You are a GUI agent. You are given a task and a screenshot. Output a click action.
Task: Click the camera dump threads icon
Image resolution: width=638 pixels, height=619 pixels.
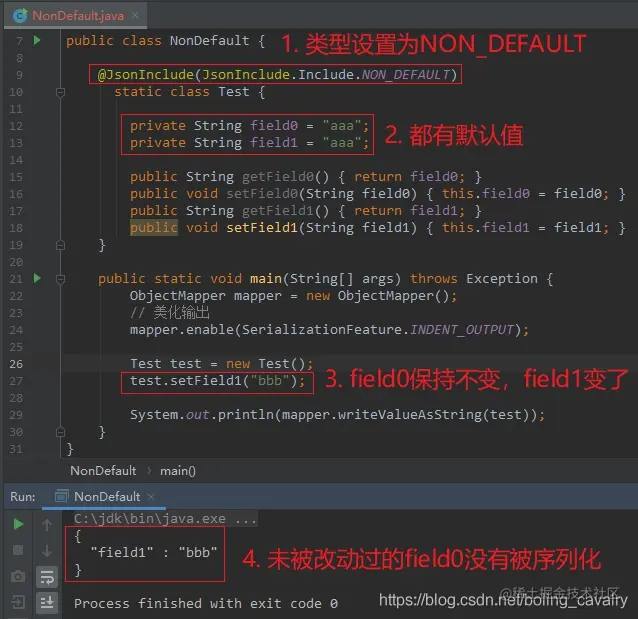pyautogui.click(x=18, y=576)
